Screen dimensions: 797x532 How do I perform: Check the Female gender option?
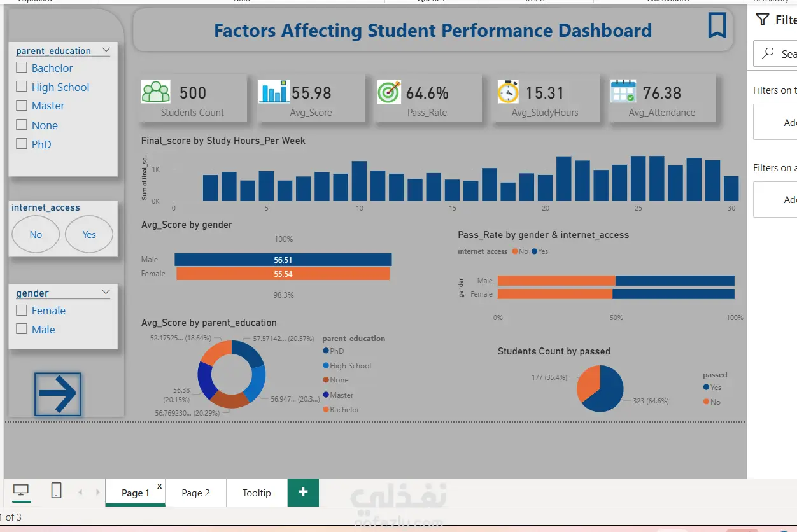click(x=22, y=310)
